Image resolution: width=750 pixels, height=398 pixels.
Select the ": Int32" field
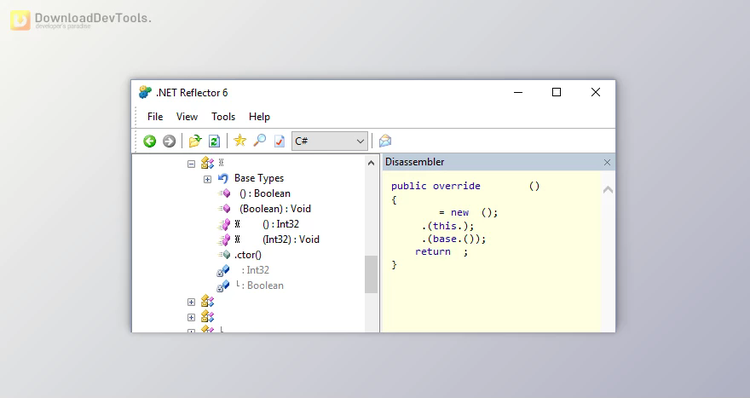[x=255, y=270]
